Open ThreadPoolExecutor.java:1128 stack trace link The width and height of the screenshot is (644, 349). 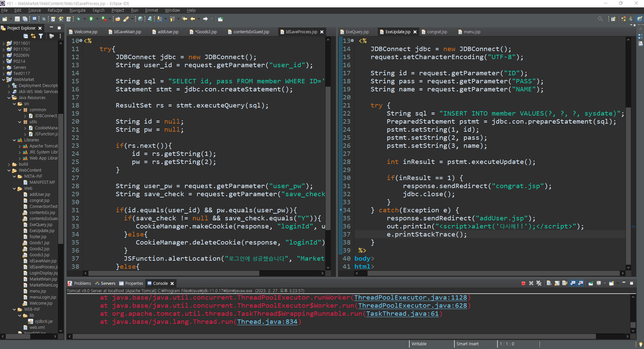click(x=410, y=298)
